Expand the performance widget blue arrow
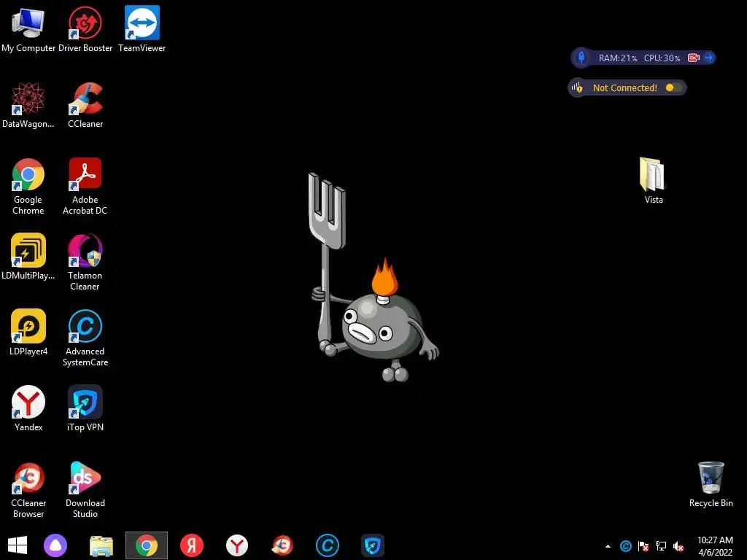The image size is (747, 560). (x=709, y=58)
